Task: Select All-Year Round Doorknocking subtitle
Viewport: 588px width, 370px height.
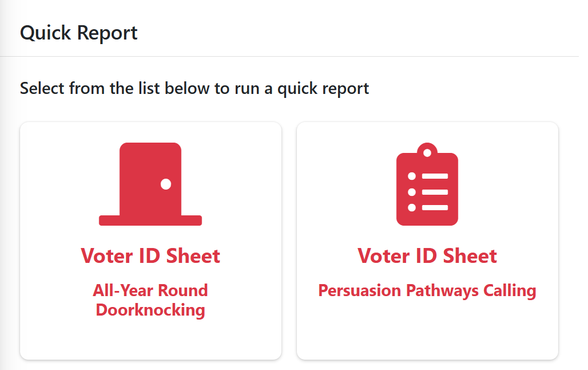Action: 150,300
